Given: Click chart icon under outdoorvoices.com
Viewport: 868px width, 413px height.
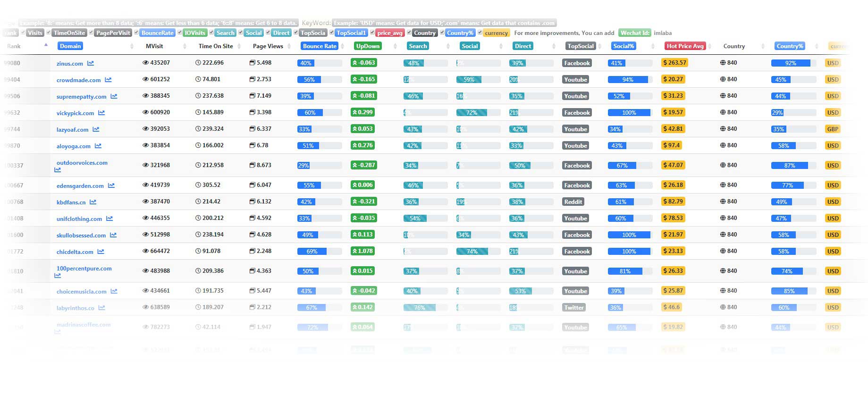Looking at the screenshot, I should pyautogui.click(x=58, y=170).
